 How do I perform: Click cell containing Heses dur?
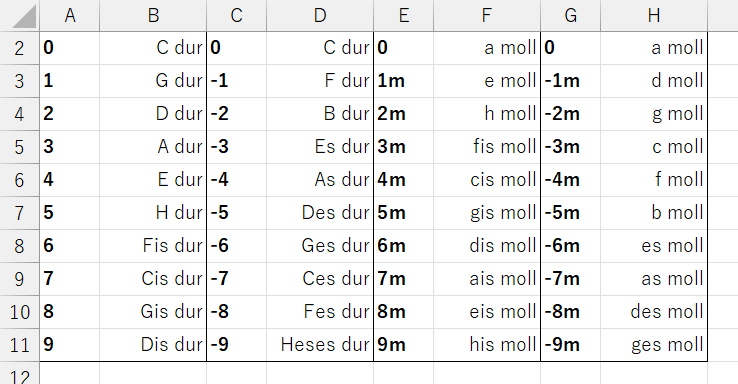320,345
